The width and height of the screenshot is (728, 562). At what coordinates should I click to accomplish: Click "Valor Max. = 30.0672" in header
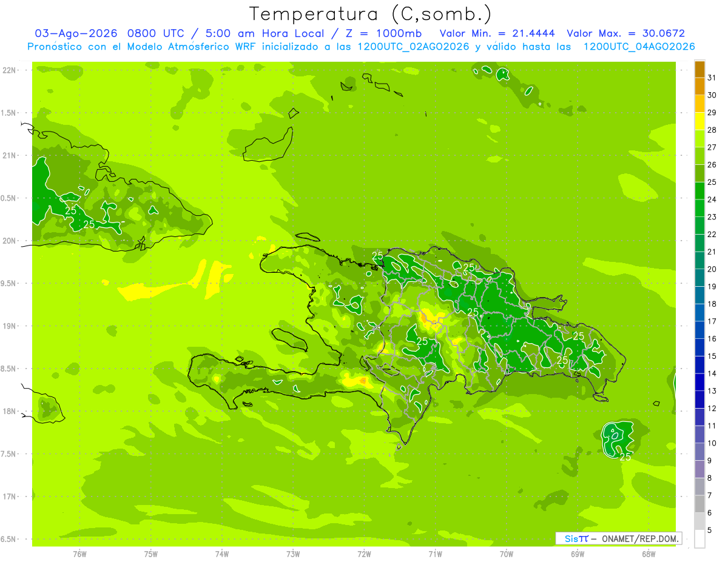[x=625, y=33]
